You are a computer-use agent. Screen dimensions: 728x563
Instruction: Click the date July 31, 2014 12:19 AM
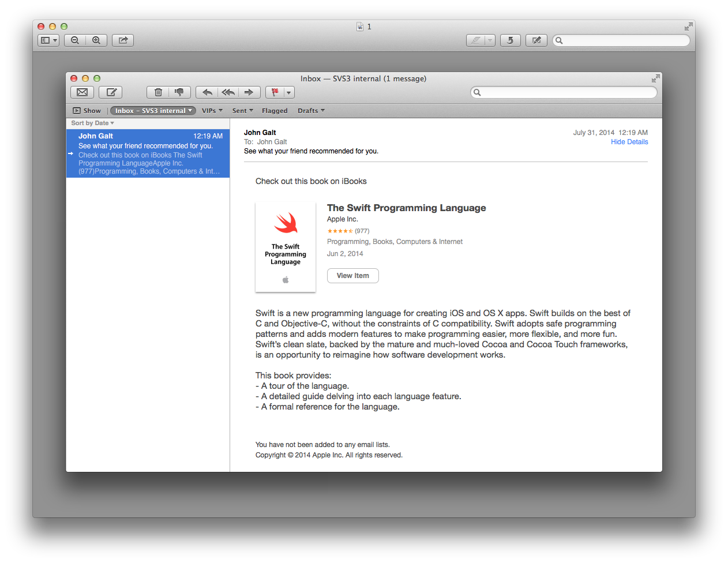click(610, 133)
